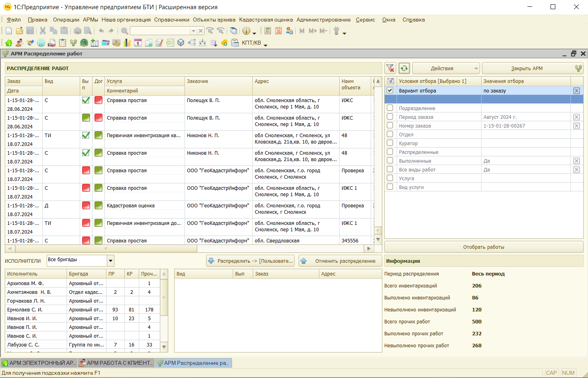The image size is (588, 378).
Task: Select executor Ермолаев С. И. row
Action: [x=83, y=309]
